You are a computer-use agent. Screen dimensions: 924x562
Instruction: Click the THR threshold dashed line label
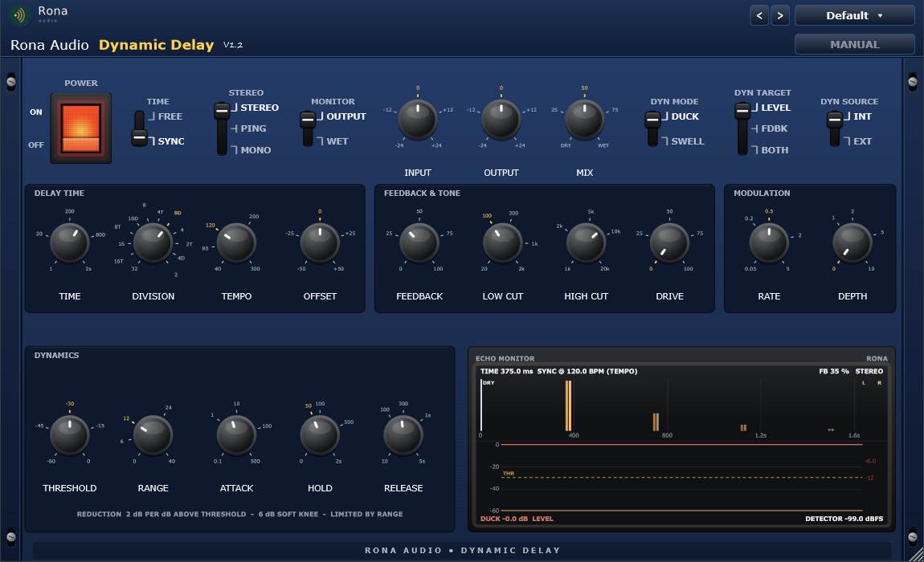[x=509, y=473]
